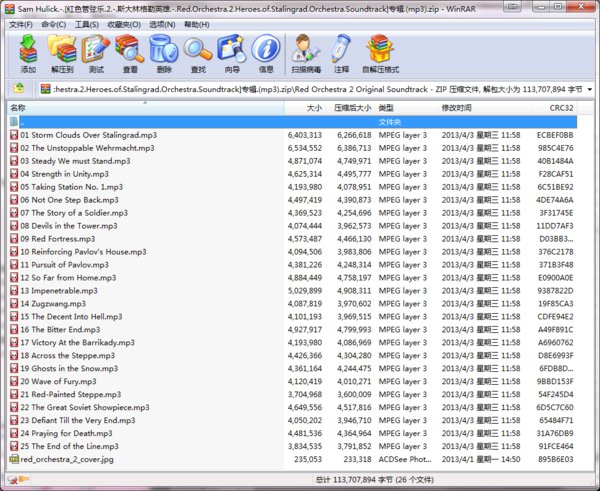Viewport: 600px width, 491px height.
Task: Click the 添加 (Add) toolbar icon
Action: (x=28, y=53)
